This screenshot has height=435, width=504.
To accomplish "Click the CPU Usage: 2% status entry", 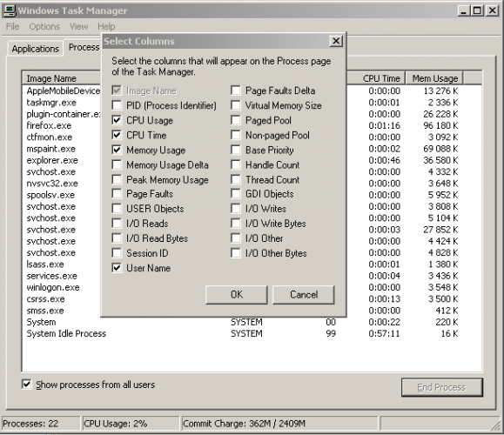I will coord(131,424).
